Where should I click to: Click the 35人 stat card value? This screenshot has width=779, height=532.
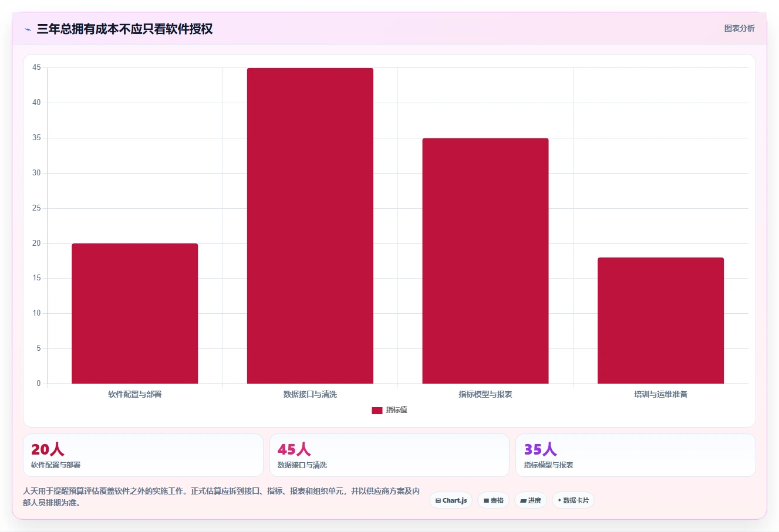(x=540, y=449)
